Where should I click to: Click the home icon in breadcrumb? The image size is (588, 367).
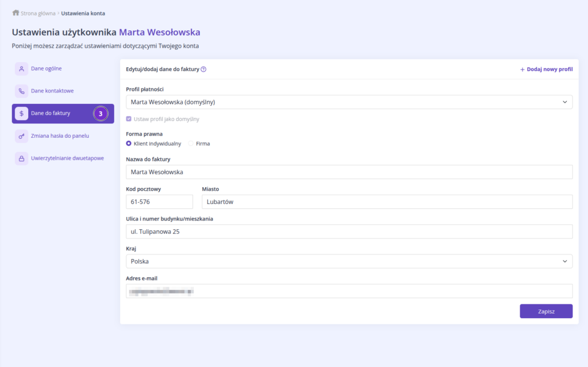[x=16, y=13]
